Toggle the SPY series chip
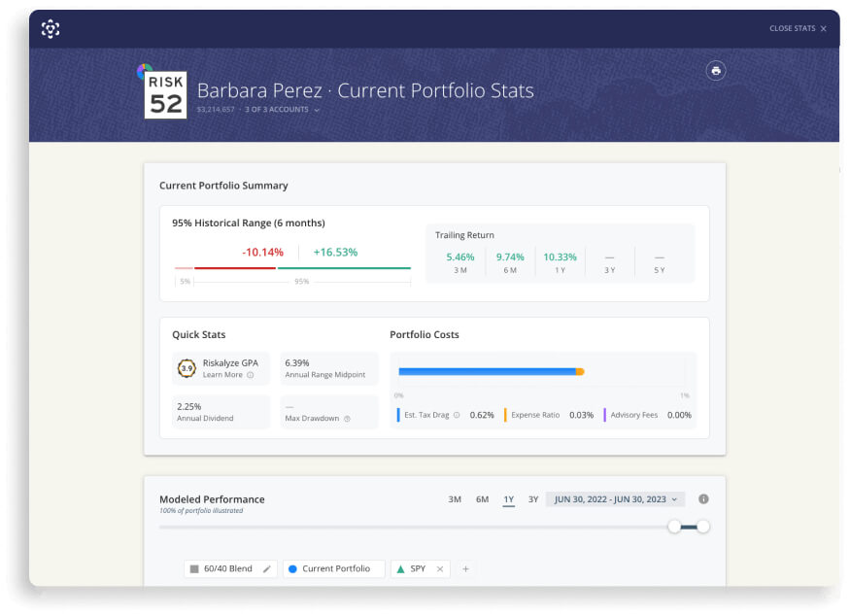The height and width of the screenshot is (616, 850). tap(412, 568)
